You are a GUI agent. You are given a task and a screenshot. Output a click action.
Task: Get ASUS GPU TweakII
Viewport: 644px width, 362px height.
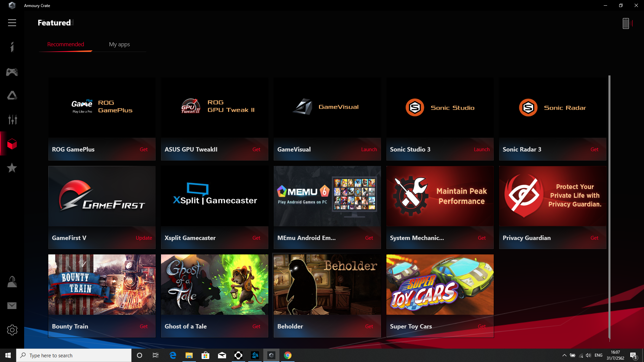point(256,149)
